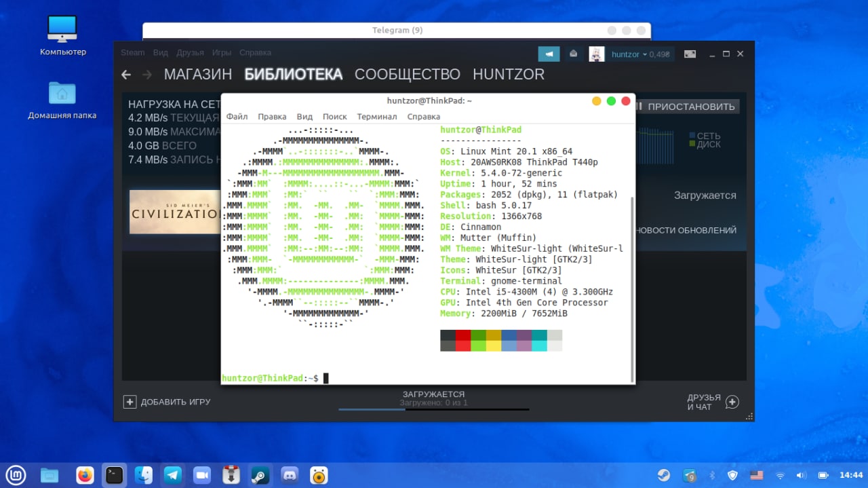Open the magnet download app in taskbar
This screenshot has width=868, height=488.
click(231, 475)
